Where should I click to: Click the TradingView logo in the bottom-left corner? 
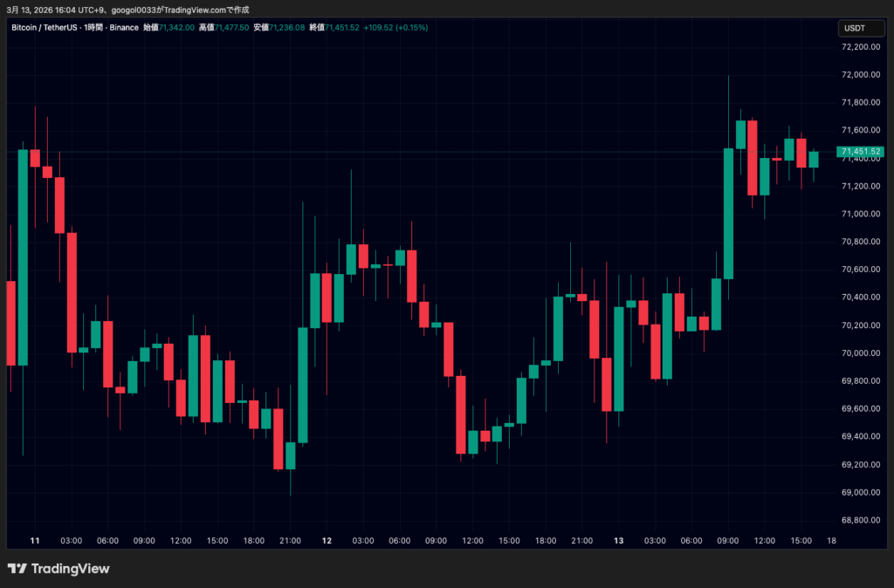[x=58, y=569]
